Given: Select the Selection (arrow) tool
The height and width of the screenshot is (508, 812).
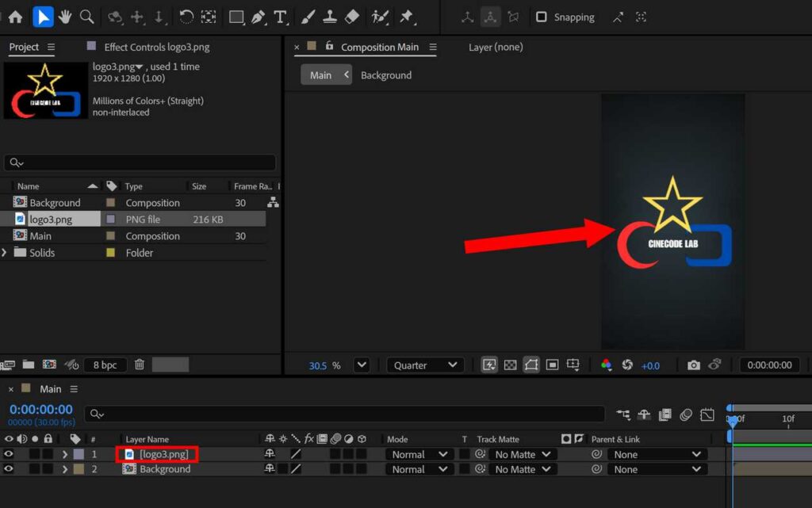Looking at the screenshot, I should tap(43, 17).
